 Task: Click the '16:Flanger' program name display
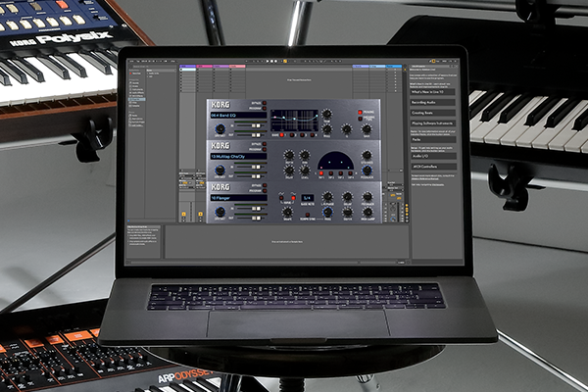(238, 197)
